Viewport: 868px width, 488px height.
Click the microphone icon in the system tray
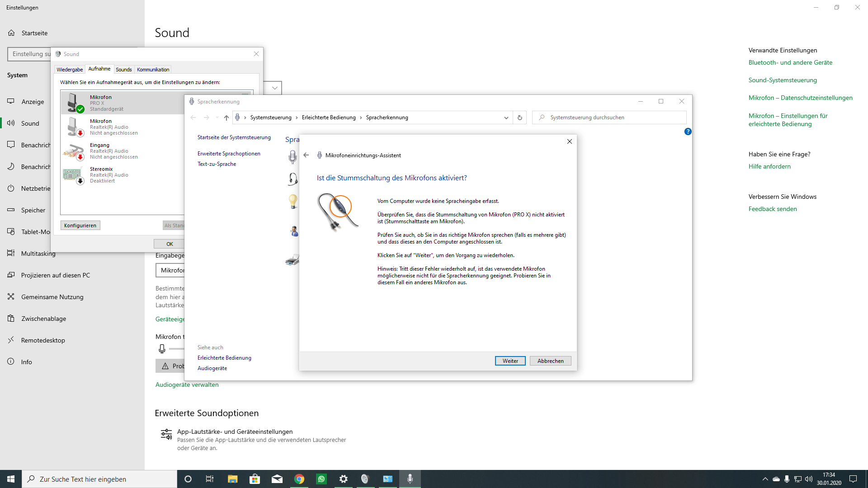787,479
